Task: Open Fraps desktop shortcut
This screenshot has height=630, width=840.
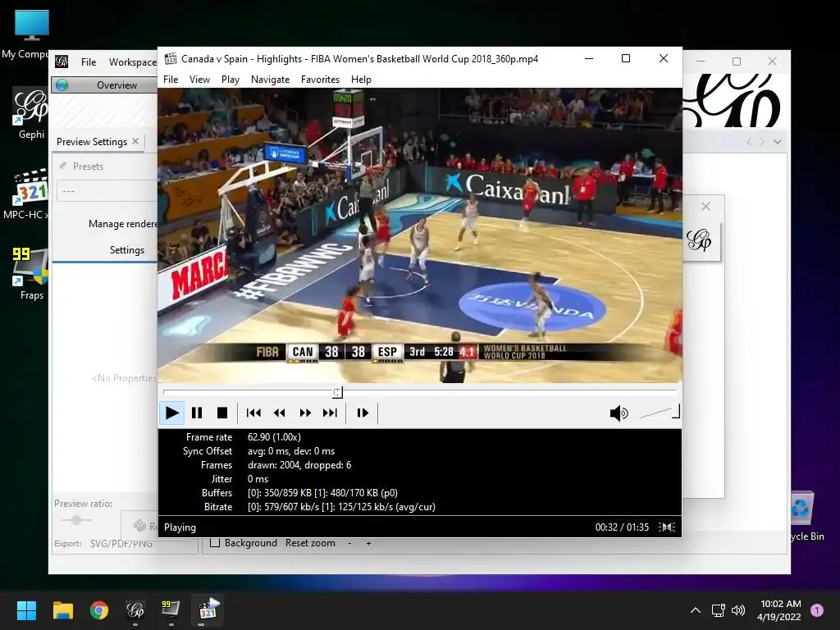Action: click(x=30, y=273)
